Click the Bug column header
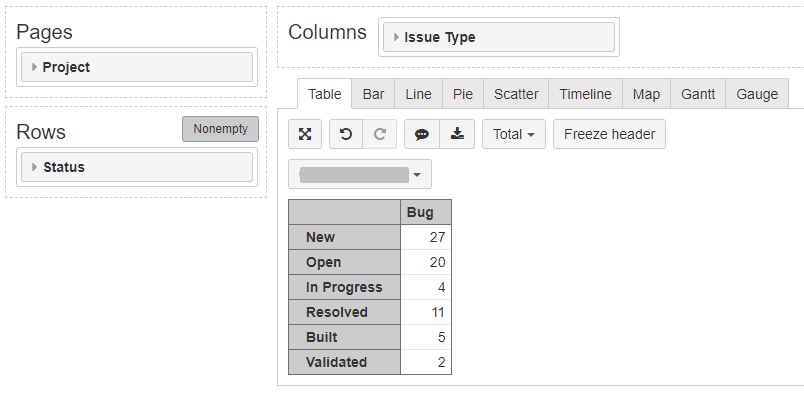 [x=426, y=212]
